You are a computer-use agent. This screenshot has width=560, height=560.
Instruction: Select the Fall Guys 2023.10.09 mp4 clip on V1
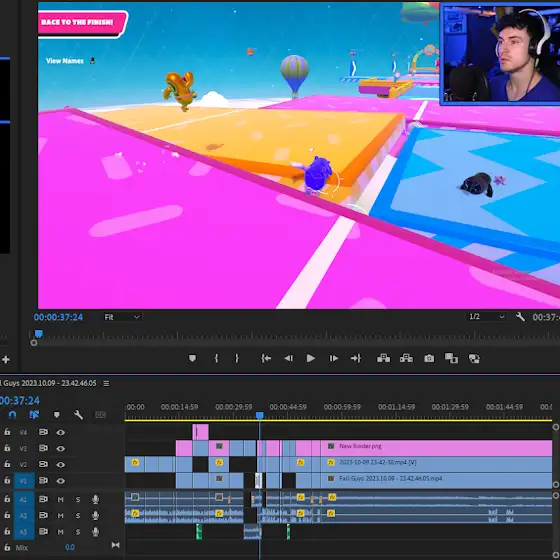(436, 480)
